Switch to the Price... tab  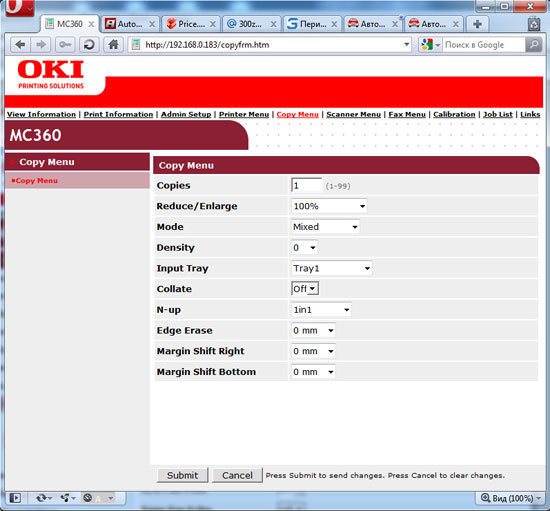click(x=190, y=24)
